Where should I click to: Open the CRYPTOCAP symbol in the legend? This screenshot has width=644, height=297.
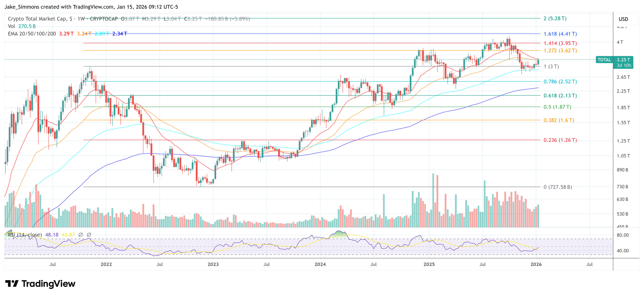pos(104,18)
